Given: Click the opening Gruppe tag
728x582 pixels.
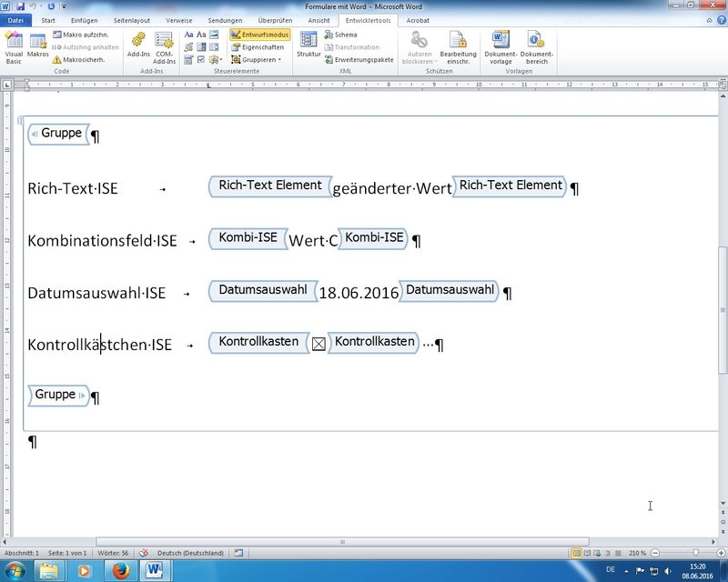Looking at the screenshot, I should click(x=58, y=134).
